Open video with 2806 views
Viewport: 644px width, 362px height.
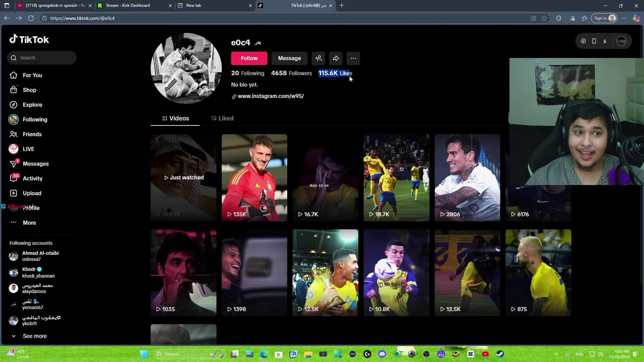coord(467,177)
